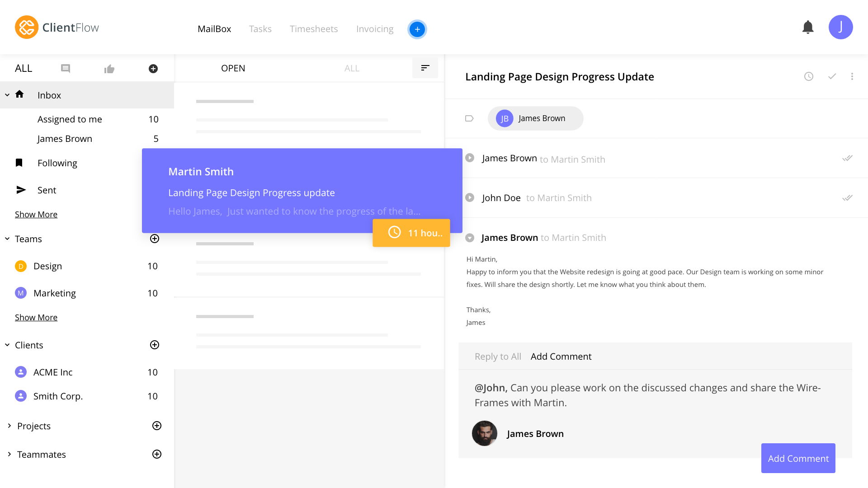
Task: Open the notifications bell
Action: pyautogui.click(x=808, y=28)
